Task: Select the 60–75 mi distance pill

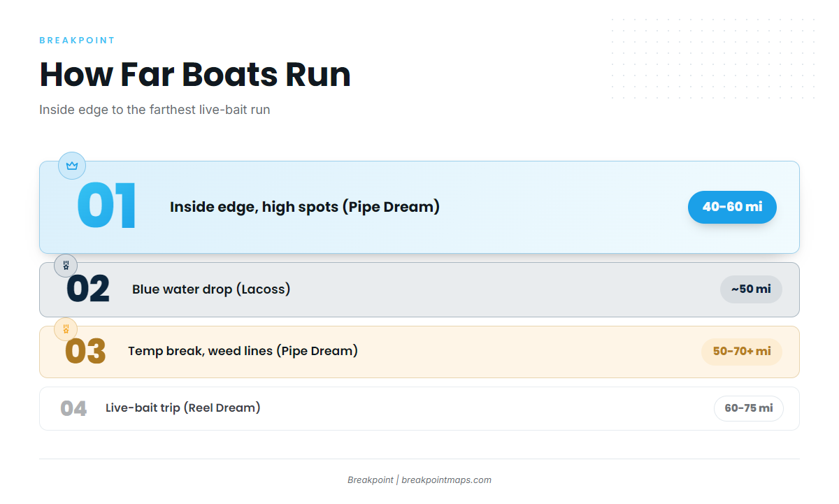Action: 748,408
